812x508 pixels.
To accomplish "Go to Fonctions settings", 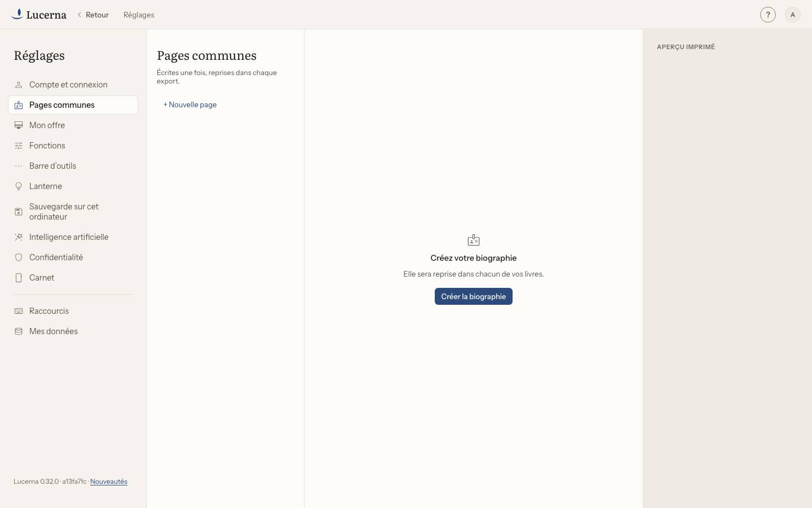I will point(73,146).
